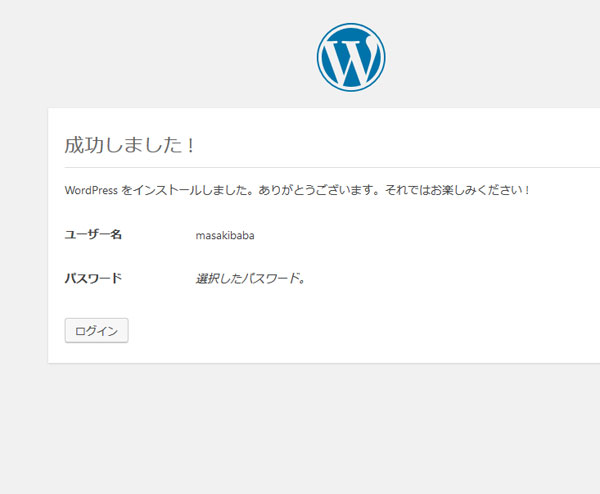
Task: Click the ユーザー名 label
Action: tap(93, 234)
